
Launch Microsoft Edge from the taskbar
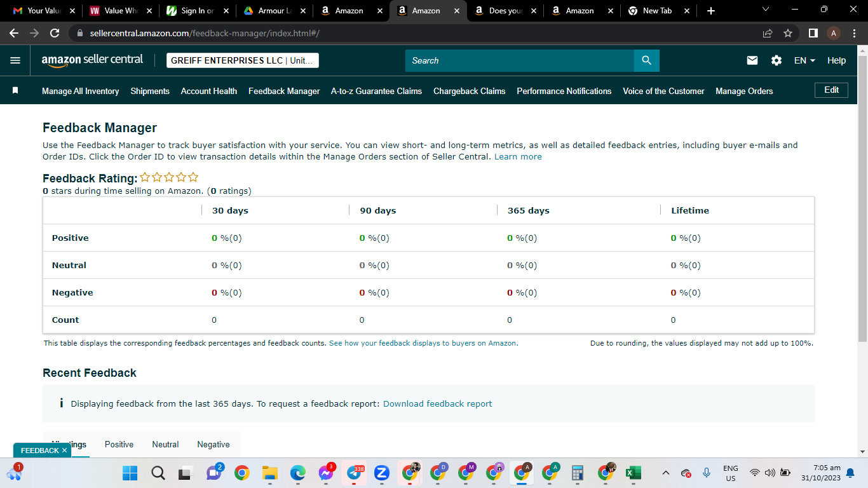(x=298, y=473)
